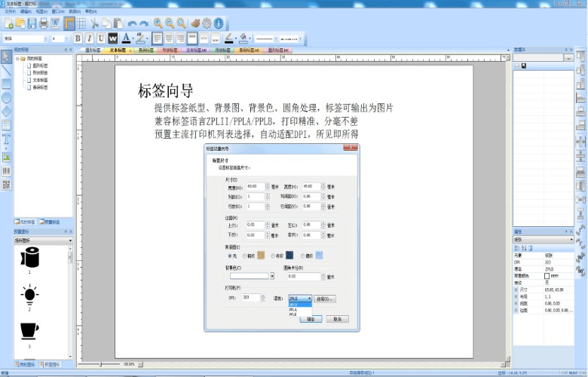The height and width of the screenshot is (377, 588).
Task: Select the image insert tool
Action: (x=6, y=157)
